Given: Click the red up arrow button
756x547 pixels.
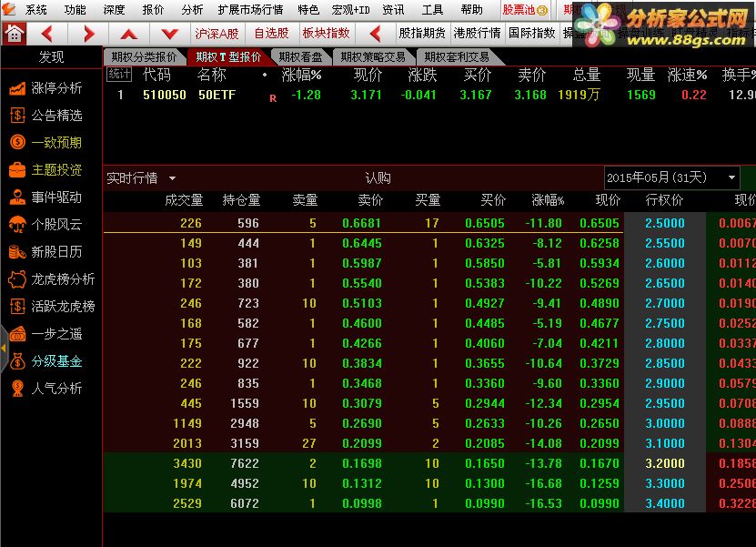Looking at the screenshot, I should click(x=129, y=34).
